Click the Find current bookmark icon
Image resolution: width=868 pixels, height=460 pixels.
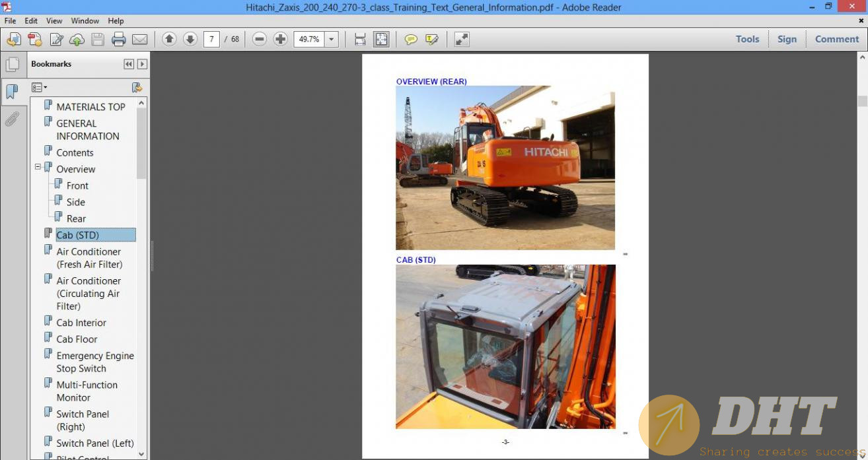[x=137, y=87]
